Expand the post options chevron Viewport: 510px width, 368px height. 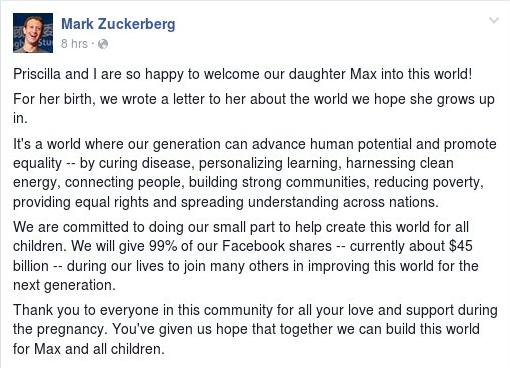point(494,21)
